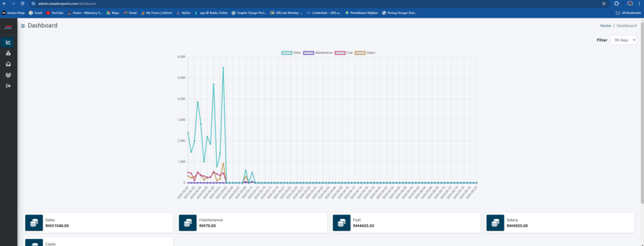Screen dimensions: 644x246
Task: Open the app @ Bukku Online bookmark
Action: pyautogui.click(x=211, y=13)
